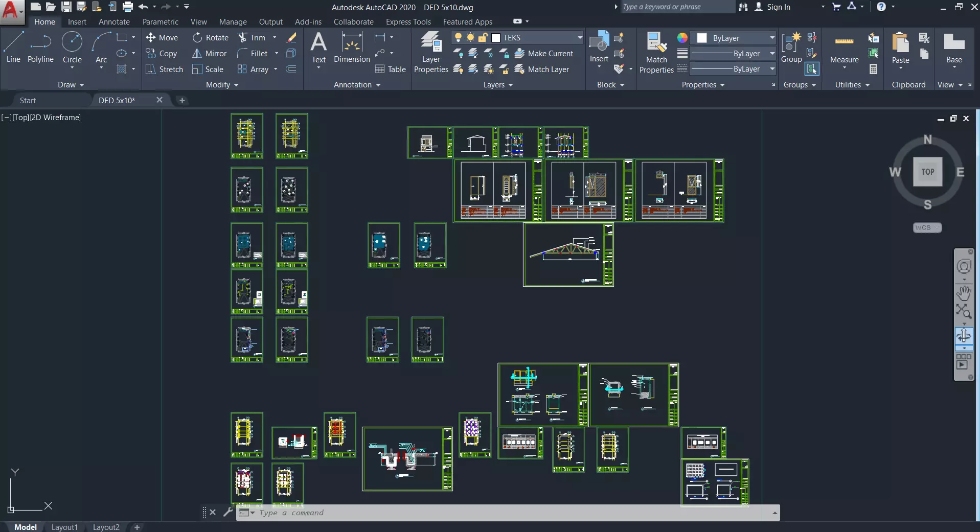Open the linetype ByLayer dropdown
The height and width of the screenshot is (532, 980).
(x=772, y=68)
